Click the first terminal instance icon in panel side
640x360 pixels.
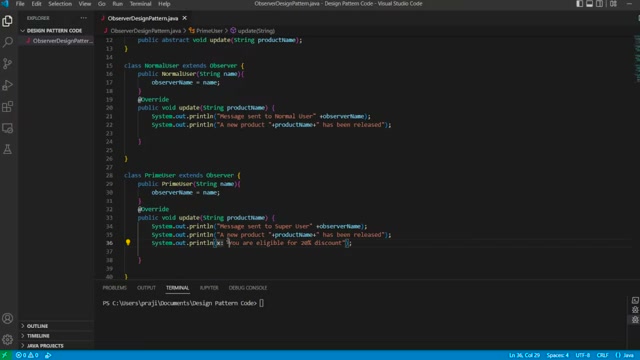pyautogui.click(x=635, y=300)
